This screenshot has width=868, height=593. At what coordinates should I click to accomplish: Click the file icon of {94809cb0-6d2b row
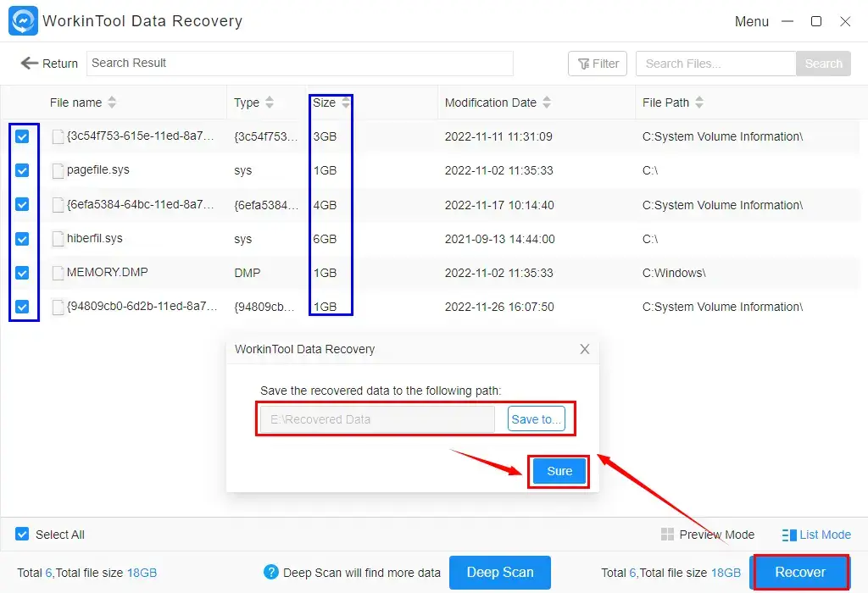click(58, 307)
